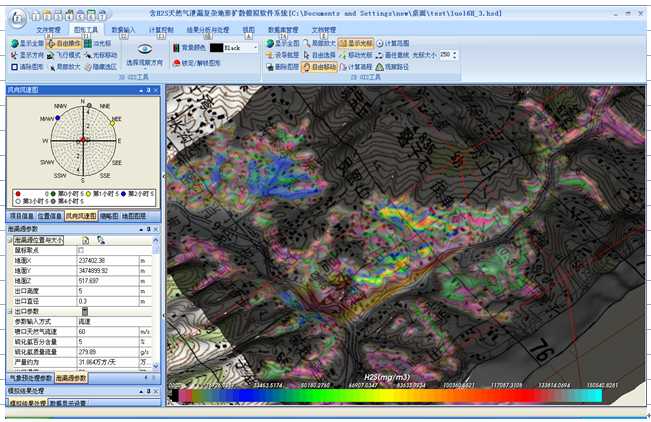This screenshot has width=651, height=422.
Task: Click the 选择观察方向 eye icon
Action: point(145,48)
